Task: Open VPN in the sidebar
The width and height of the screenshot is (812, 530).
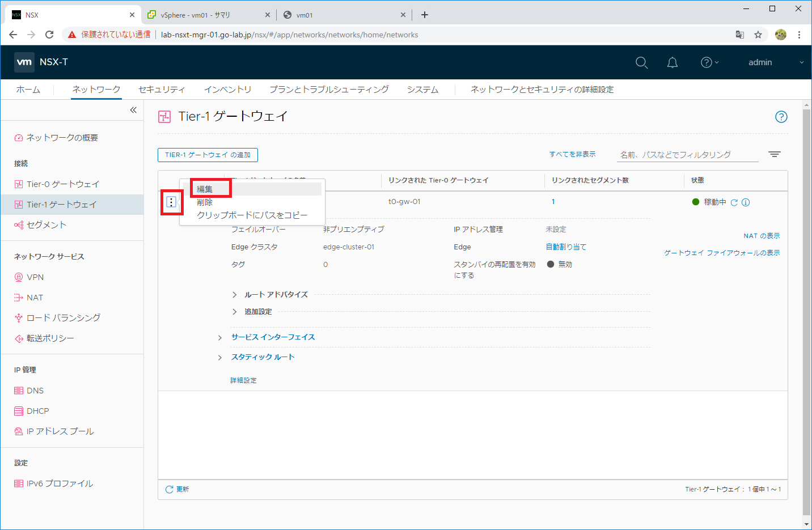Action: click(x=35, y=277)
